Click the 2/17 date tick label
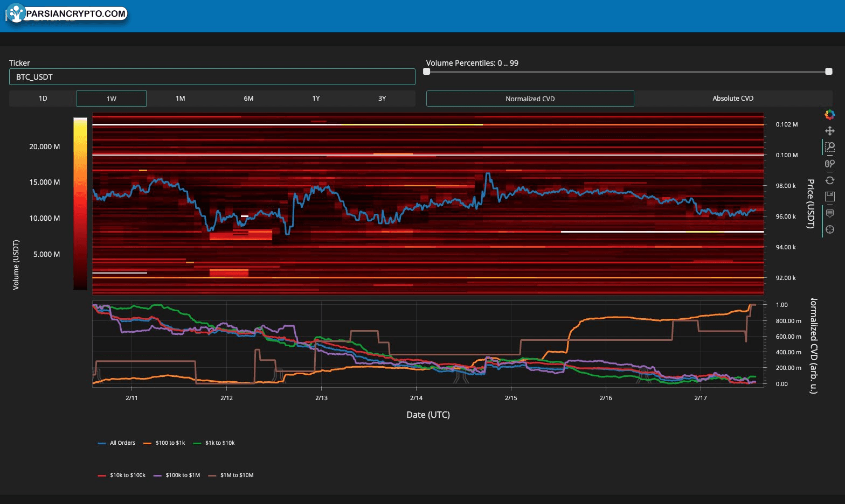 point(701,398)
